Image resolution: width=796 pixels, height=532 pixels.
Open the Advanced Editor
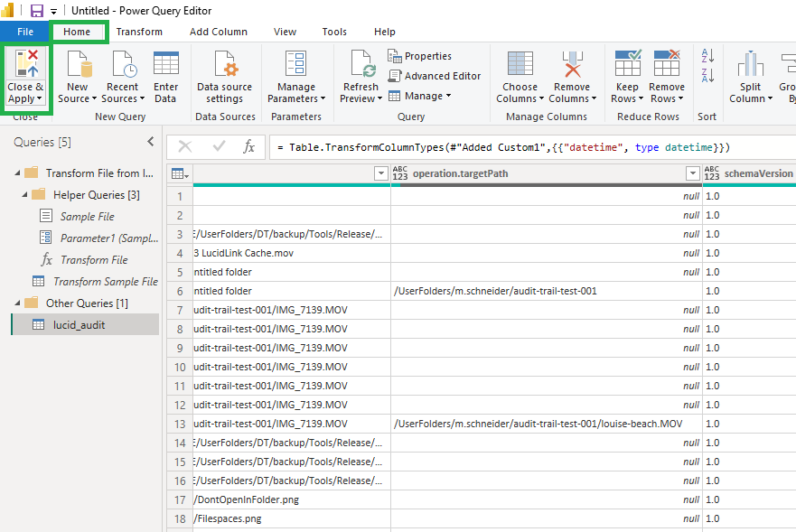point(435,76)
